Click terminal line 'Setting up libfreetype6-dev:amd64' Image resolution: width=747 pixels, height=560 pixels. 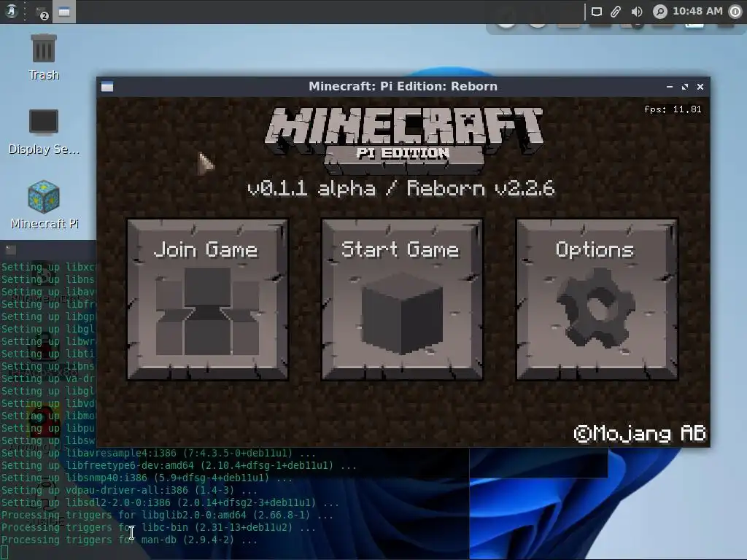179,465
